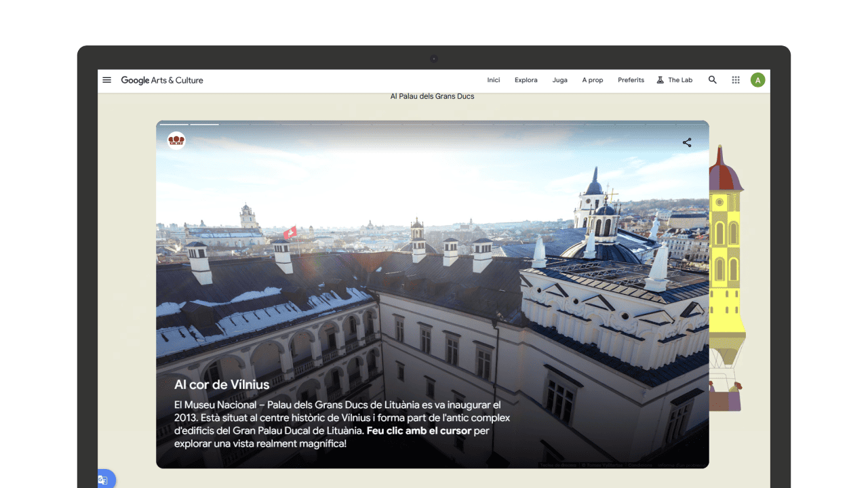Screen dimensions: 868x488
Task: Click the crown emblem on the story card
Action: [176, 140]
